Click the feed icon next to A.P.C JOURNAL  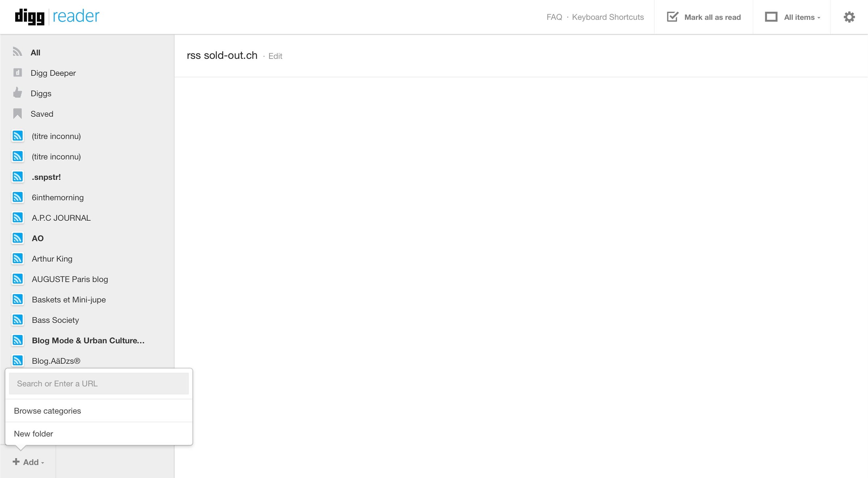pos(18,218)
